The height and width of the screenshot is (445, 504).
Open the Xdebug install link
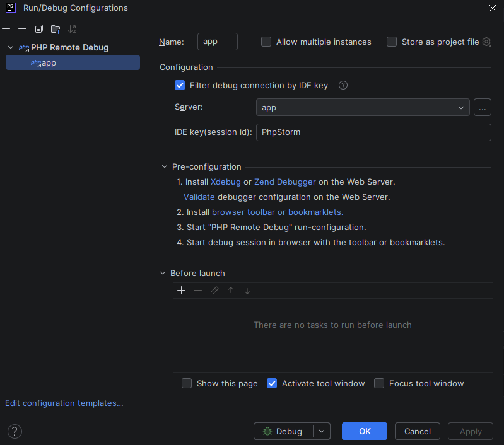click(226, 182)
